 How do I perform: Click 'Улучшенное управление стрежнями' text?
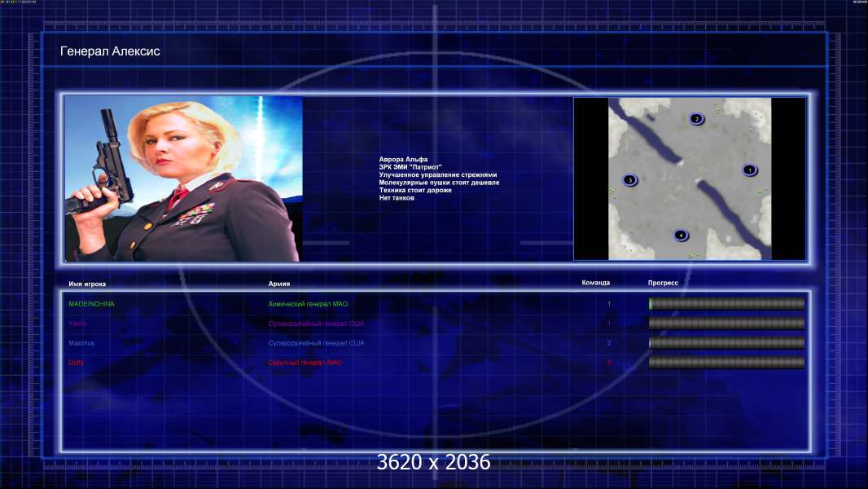(x=438, y=175)
